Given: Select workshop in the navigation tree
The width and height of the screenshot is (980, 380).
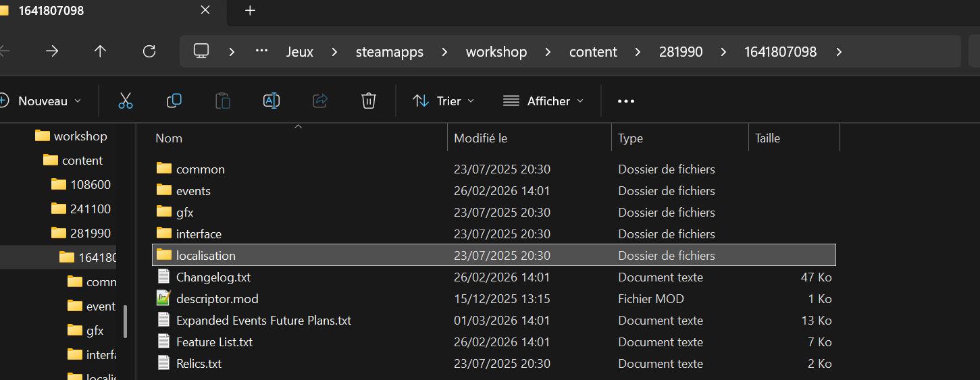Looking at the screenshot, I should click(71, 136).
